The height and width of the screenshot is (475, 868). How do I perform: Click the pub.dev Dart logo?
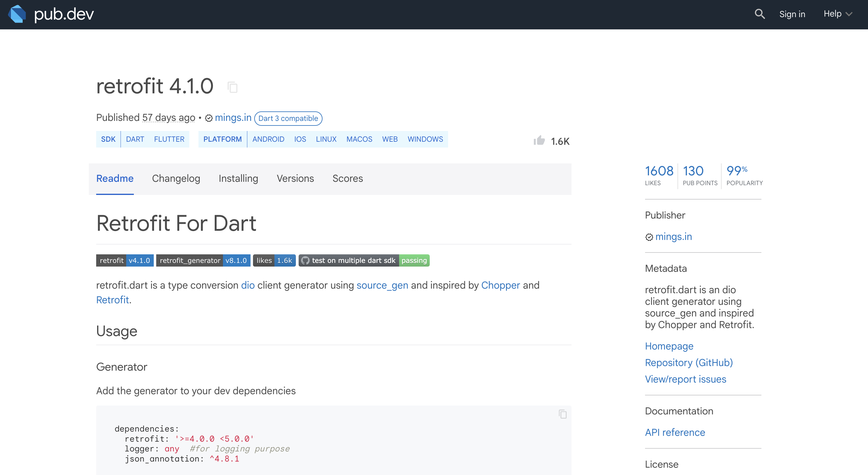click(x=17, y=14)
